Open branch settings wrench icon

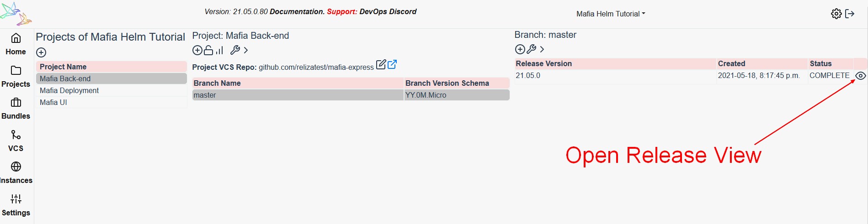click(532, 49)
